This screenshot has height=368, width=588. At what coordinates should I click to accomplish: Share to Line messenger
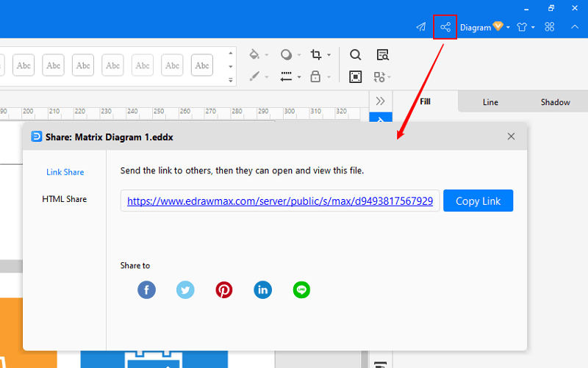(301, 289)
